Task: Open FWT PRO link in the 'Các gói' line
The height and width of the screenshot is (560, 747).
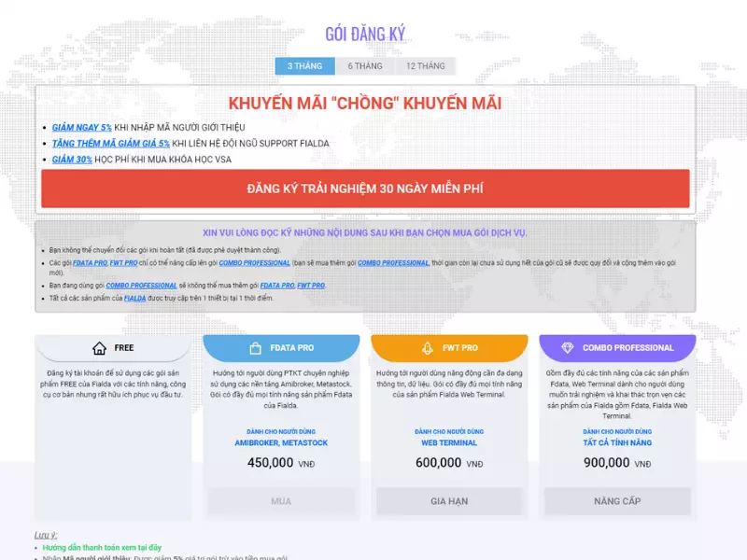Action: (x=124, y=263)
